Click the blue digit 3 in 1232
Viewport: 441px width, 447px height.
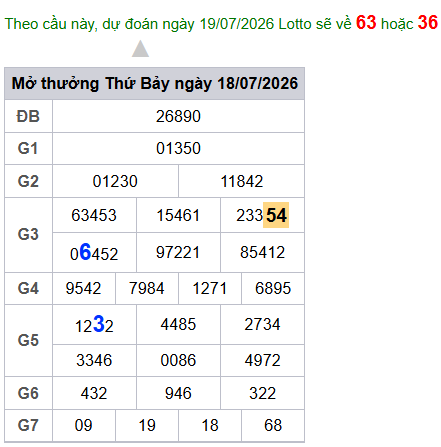click(x=99, y=323)
